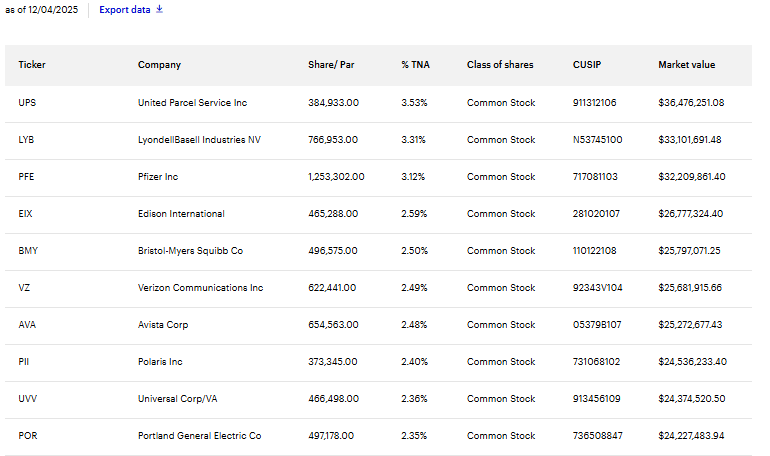Select the UPS ticker cell

(27, 103)
